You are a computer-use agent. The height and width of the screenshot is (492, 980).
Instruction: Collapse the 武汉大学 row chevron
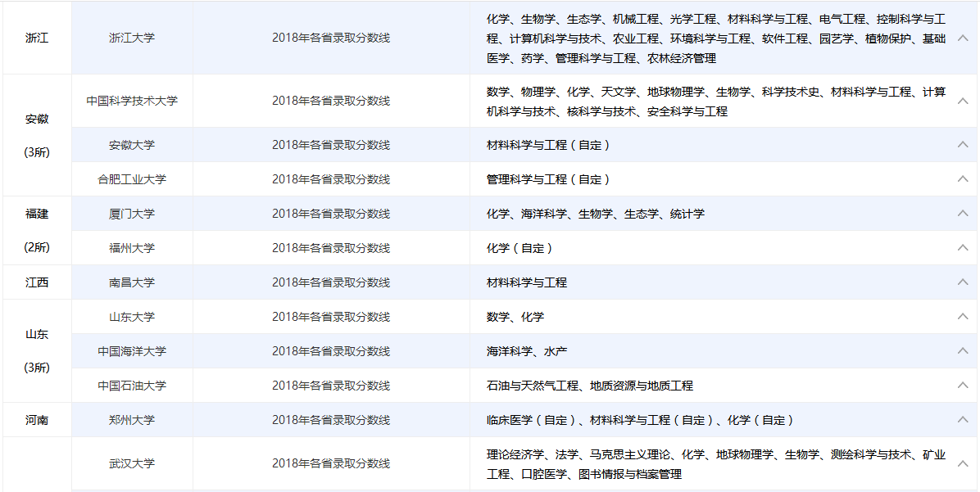(x=963, y=463)
